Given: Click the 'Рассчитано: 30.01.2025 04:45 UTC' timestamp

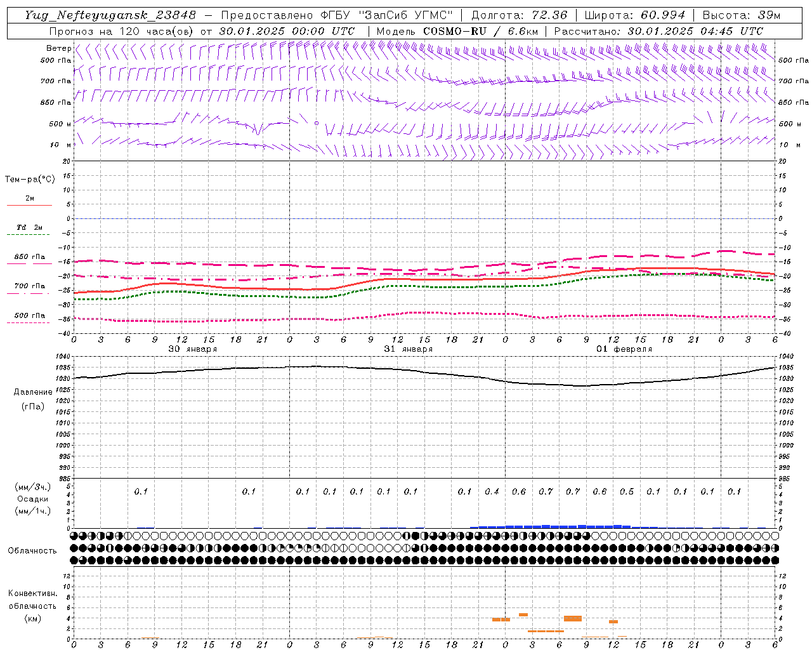Looking at the screenshot, I should click(658, 31).
